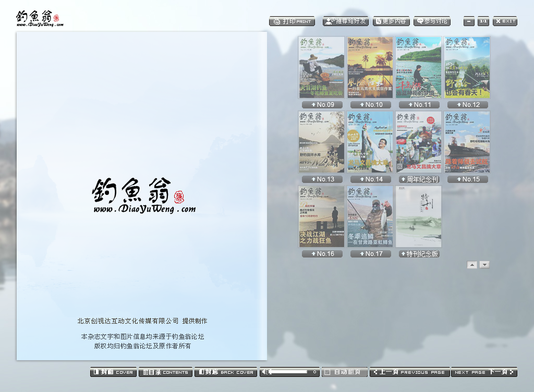The height and width of the screenshot is (392, 534).
Task: Open issue No.13 cover thumbnail
Action: point(321,142)
